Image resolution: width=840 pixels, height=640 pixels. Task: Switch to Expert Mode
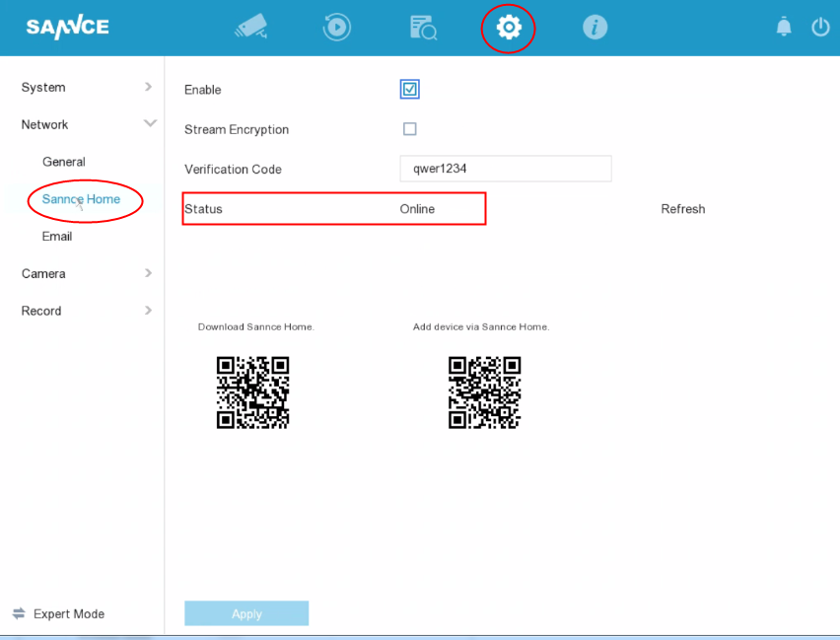69,613
